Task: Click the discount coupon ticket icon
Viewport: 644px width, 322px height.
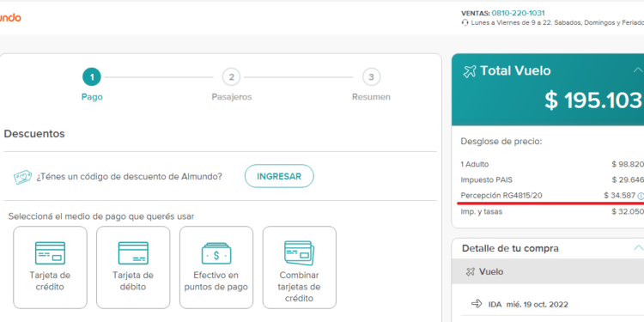Action: 22,177
